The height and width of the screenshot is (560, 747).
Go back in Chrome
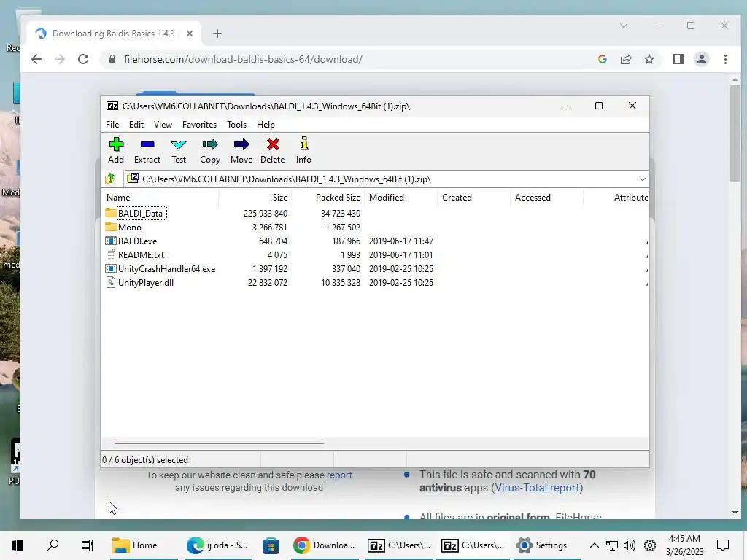(x=36, y=59)
